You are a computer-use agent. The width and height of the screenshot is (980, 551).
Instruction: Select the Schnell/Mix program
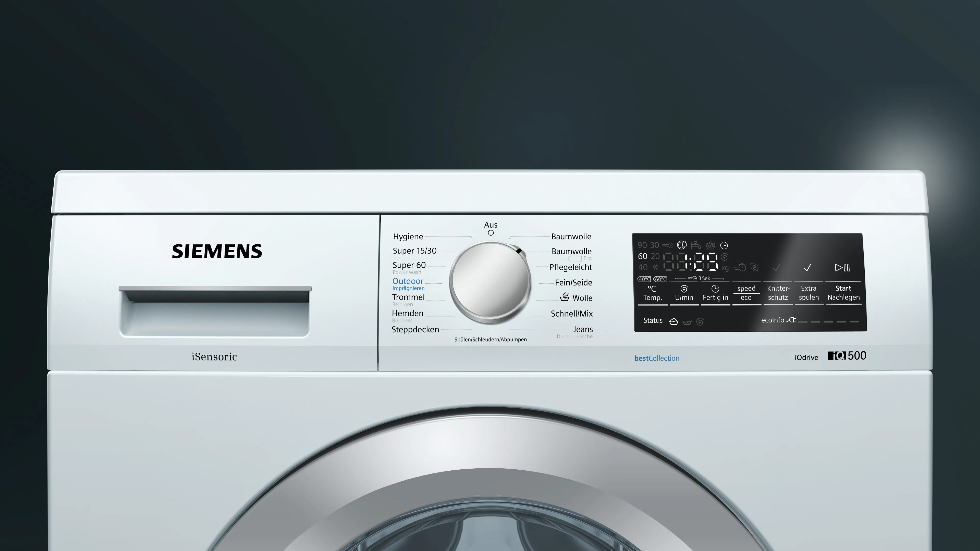572,314
